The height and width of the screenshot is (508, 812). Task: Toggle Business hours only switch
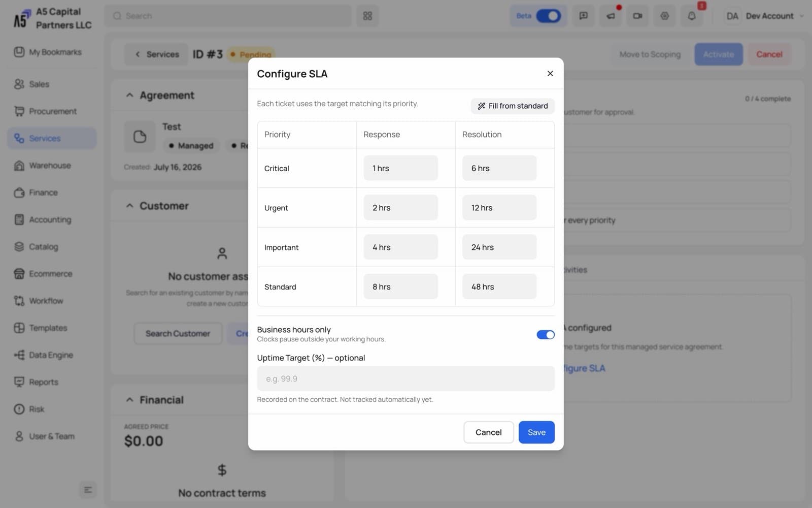pos(546,335)
